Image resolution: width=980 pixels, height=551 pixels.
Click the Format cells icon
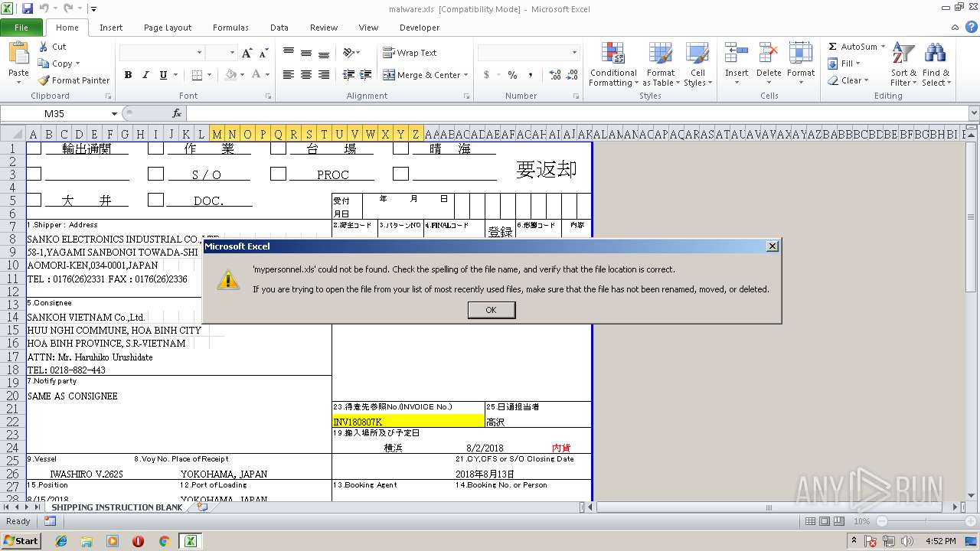(x=801, y=54)
